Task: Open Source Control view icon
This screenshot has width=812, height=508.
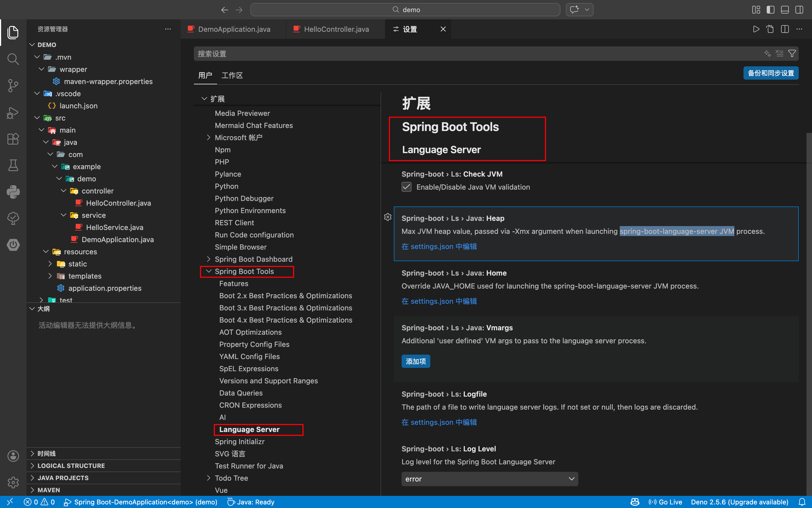Action: (x=13, y=85)
